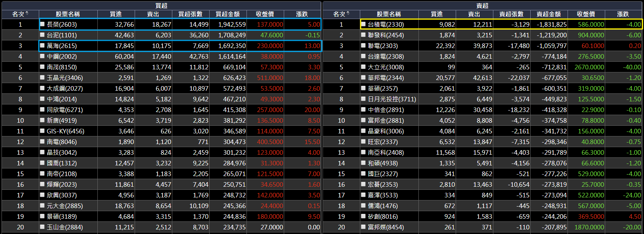Click the 賣超金額 column header
The height and width of the screenshot is (234, 644).
[549, 14]
